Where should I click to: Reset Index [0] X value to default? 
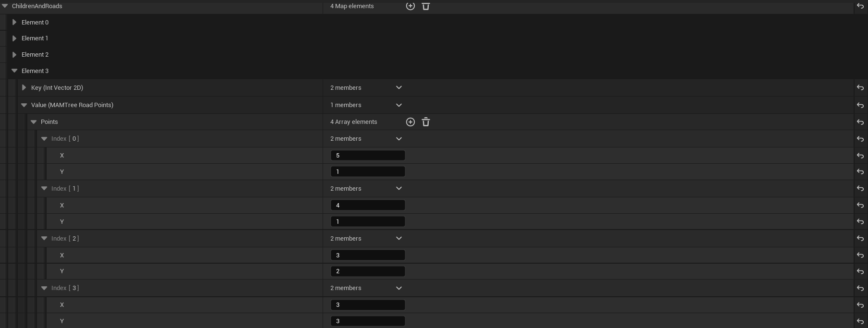(x=860, y=156)
